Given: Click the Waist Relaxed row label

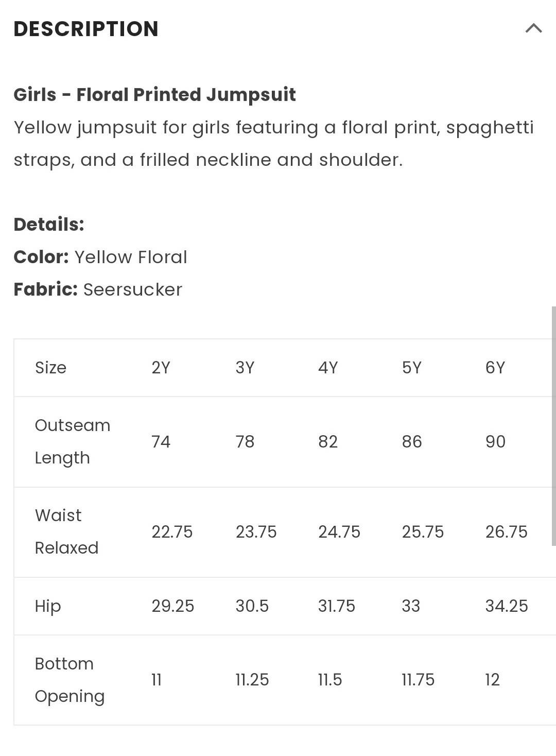Looking at the screenshot, I should tap(66, 531).
